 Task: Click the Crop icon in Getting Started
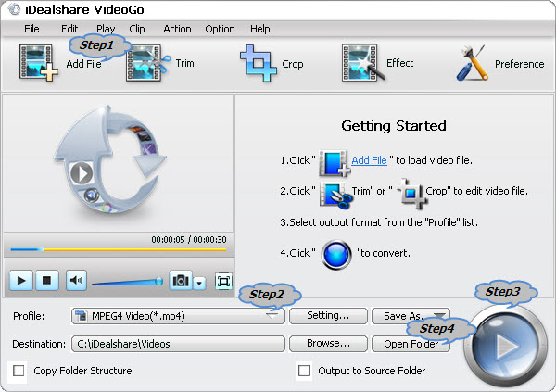tap(412, 193)
